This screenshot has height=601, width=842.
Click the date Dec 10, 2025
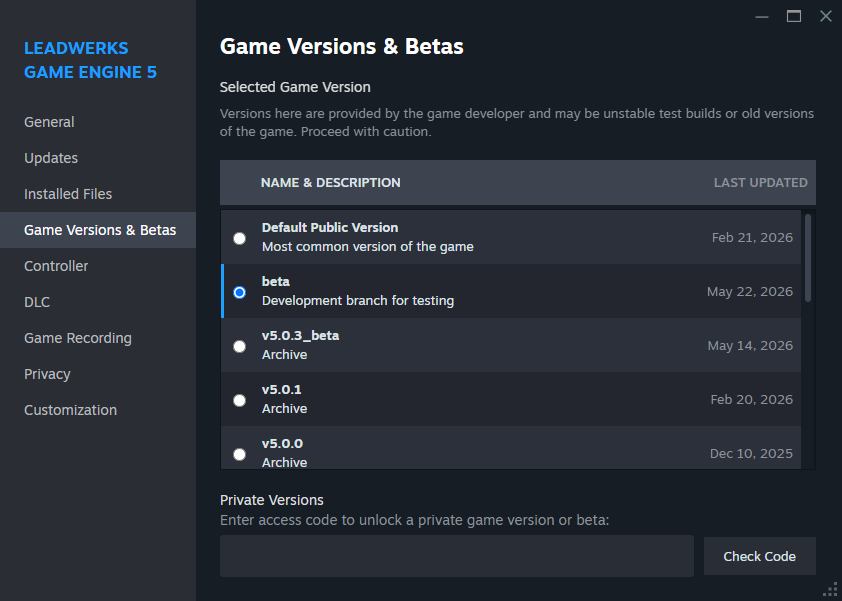pyautogui.click(x=751, y=454)
